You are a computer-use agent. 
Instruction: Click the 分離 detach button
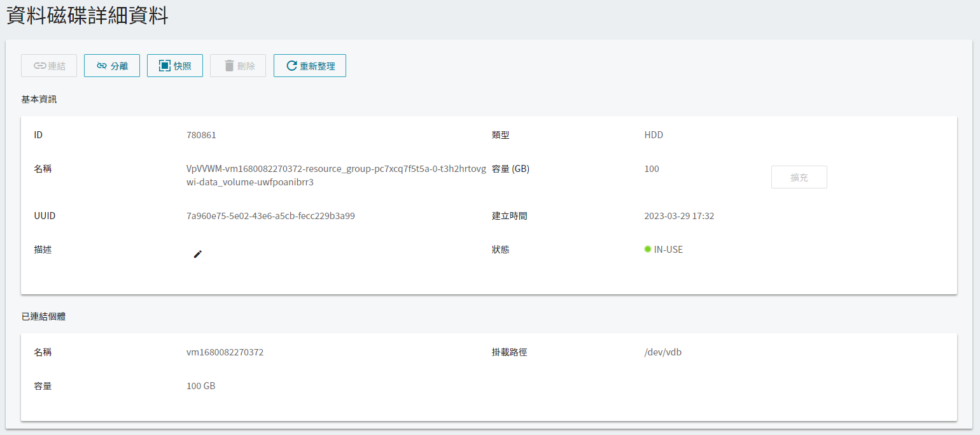coord(112,66)
